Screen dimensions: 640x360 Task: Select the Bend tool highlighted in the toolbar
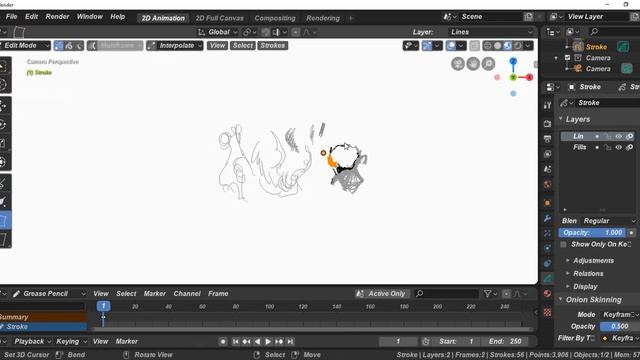3,220
